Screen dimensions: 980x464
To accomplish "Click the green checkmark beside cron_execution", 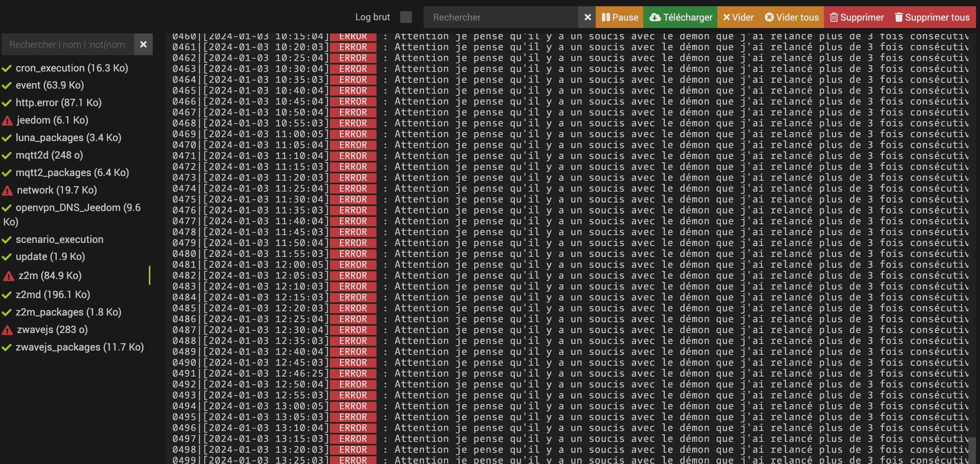I will pyautogui.click(x=7, y=68).
